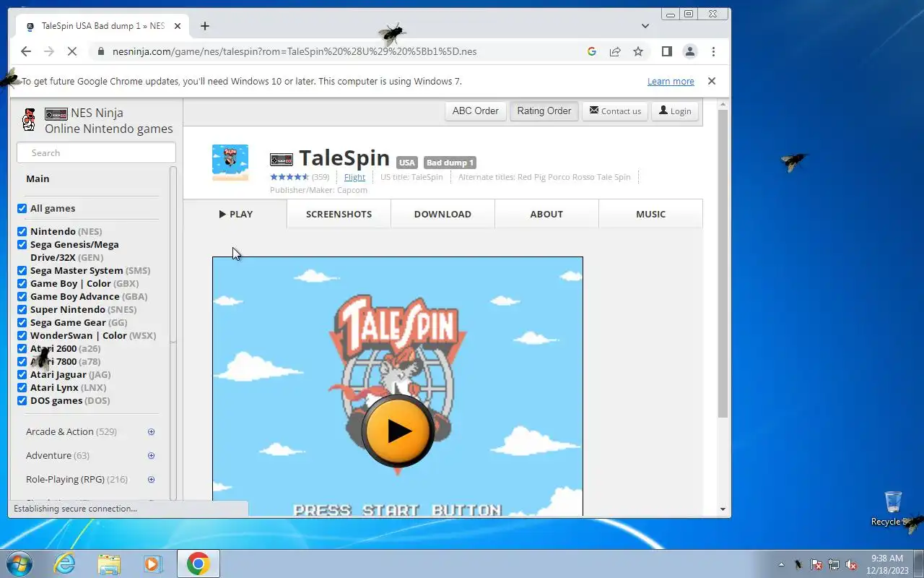Toggle the Game Boy | Color checkbox
924x578 pixels.
[x=22, y=283]
